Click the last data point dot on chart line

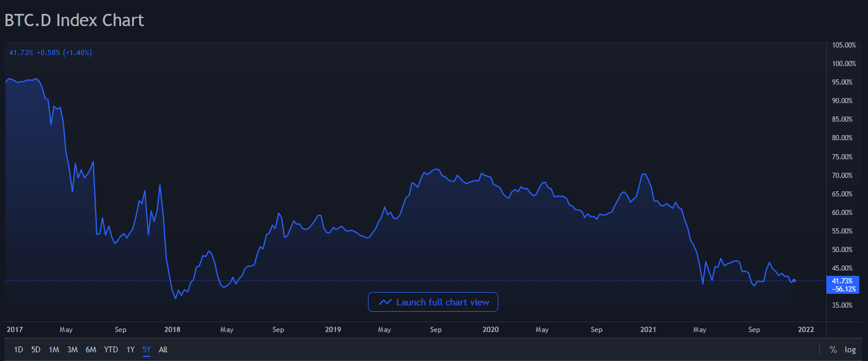pos(794,280)
